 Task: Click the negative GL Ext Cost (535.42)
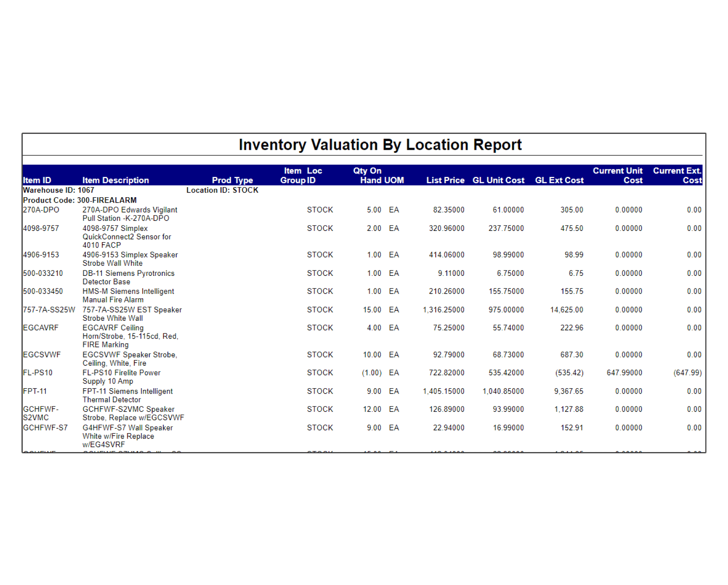[x=569, y=373]
